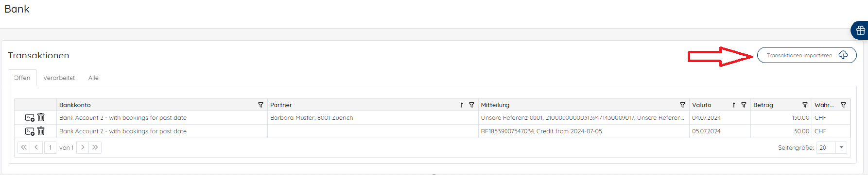Open filter on the Währung column
The width and height of the screenshot is (868, 175).
point(843,105)
